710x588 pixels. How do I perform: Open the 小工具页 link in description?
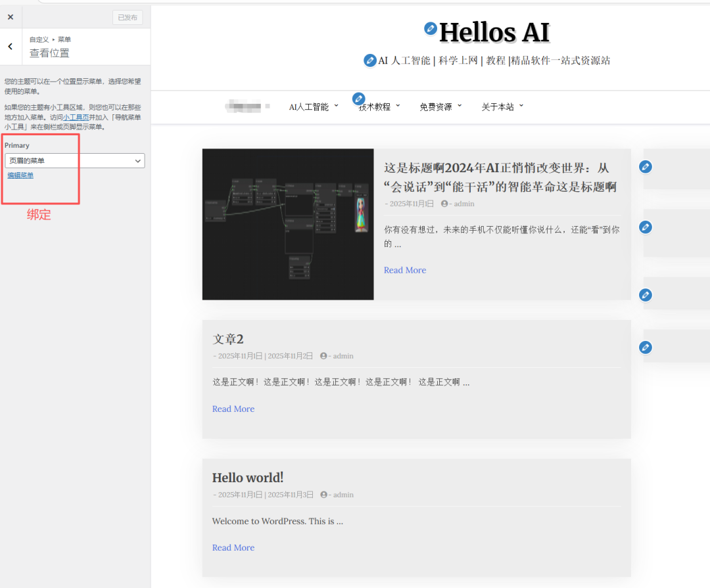pos(76,117)
